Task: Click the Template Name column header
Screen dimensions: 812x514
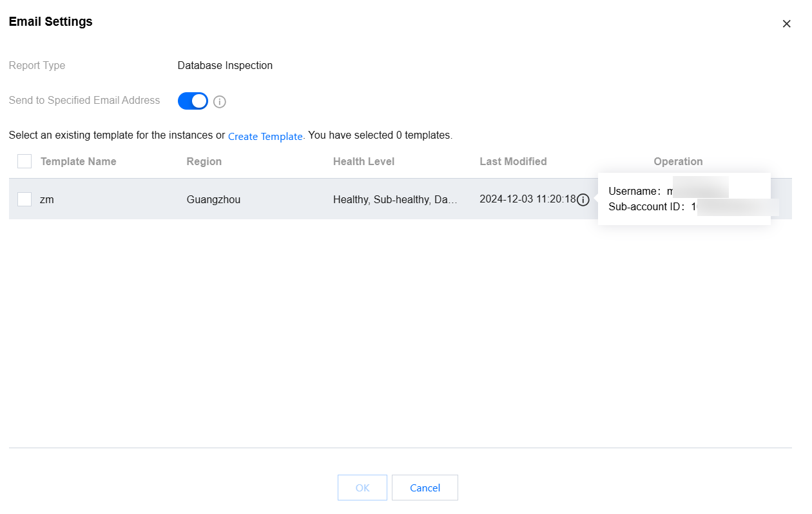Action: (x=79, y=161)
